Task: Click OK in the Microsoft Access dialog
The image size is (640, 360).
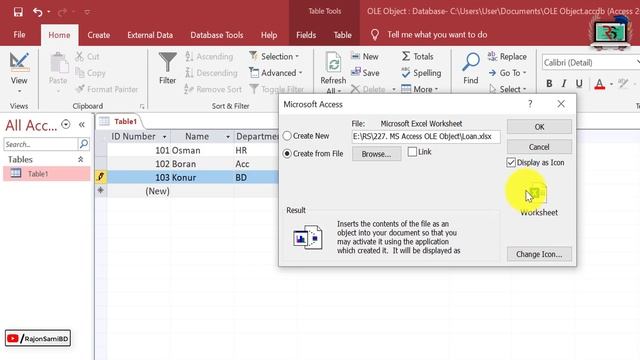Action: pos(539,127)
